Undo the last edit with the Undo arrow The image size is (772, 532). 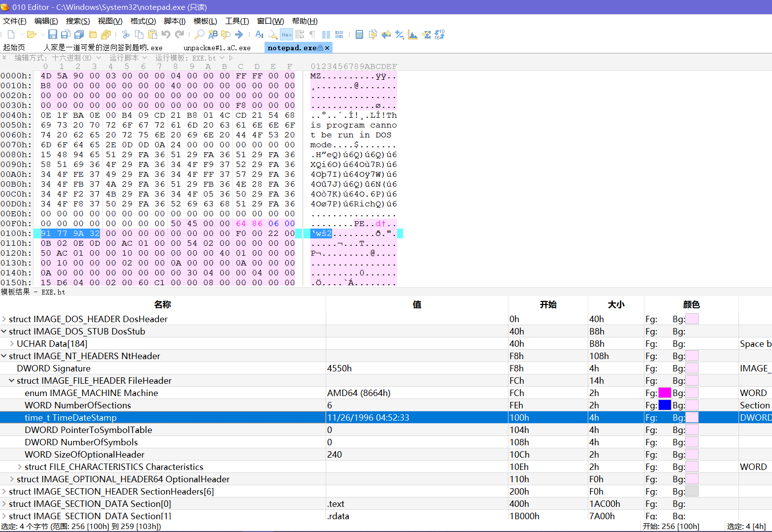[166, 34]
